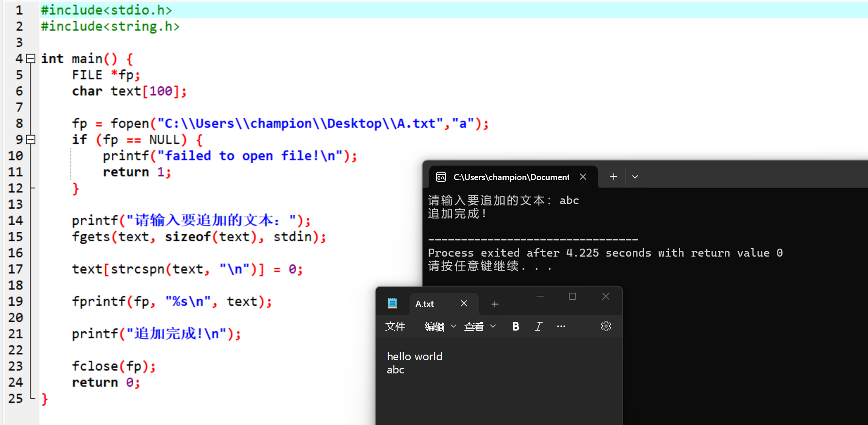Add a new Notepad tab

click(495, 304)
